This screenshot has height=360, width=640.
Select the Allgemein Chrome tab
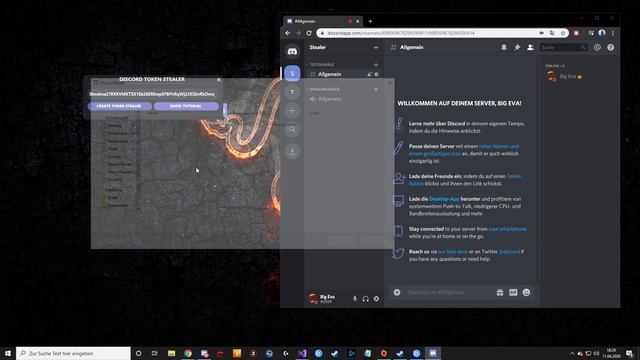click(322, 21)
